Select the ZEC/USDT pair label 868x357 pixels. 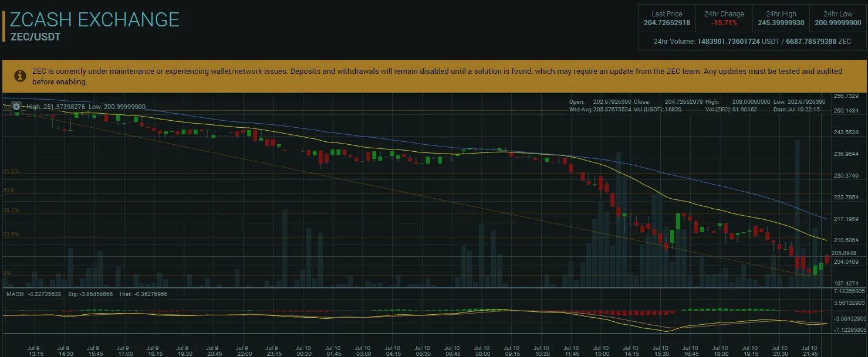pyautogui.click(x=35, y=37)
